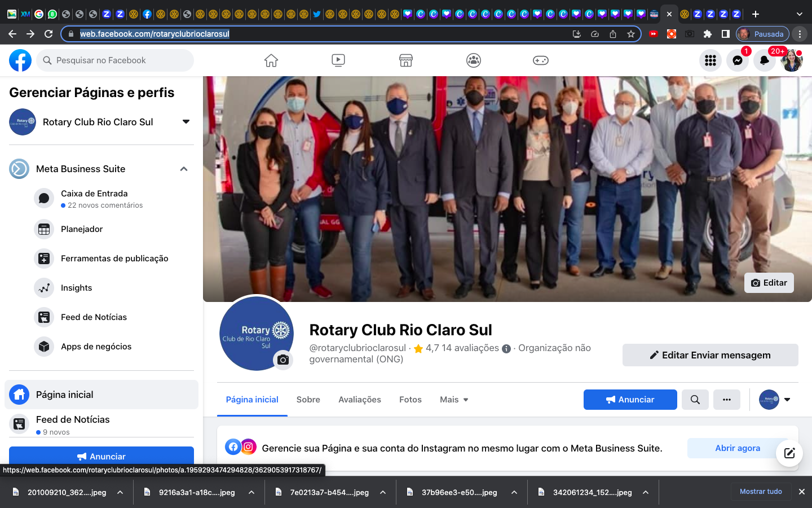Open Ferramentas de publicação
The width and height of the screenshot is (812, 508).
tap(114, 259)
